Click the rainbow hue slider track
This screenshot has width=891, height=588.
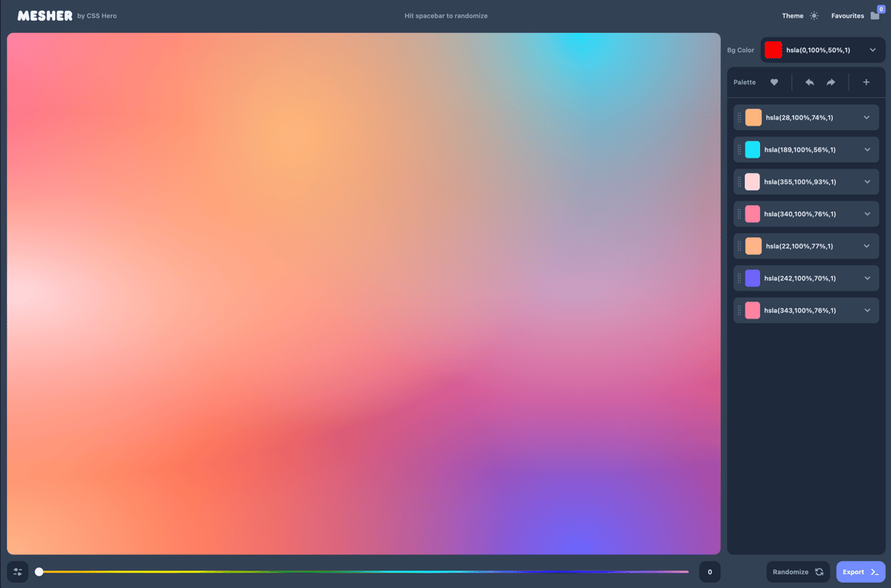click(x=364, y=571)
